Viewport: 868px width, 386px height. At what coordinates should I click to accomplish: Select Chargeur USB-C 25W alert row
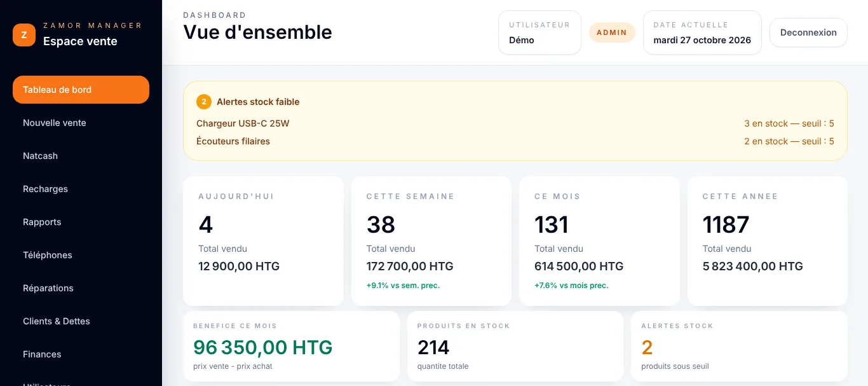pos(515,123)
